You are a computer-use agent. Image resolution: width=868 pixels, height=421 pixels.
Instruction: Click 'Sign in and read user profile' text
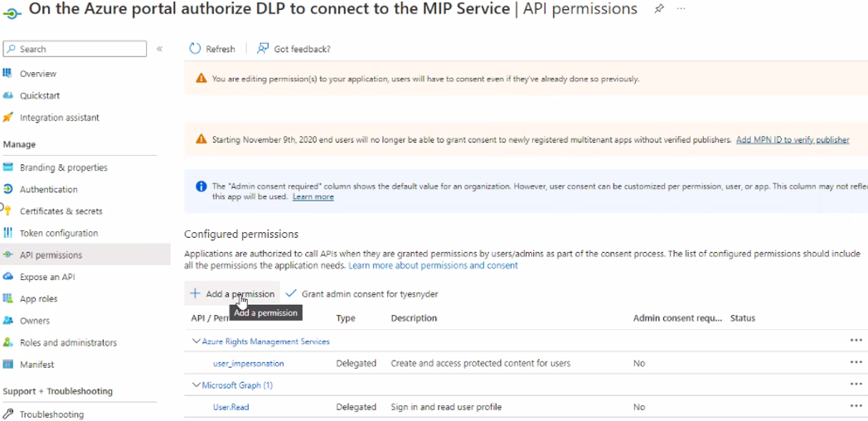[x=446, y=407]
